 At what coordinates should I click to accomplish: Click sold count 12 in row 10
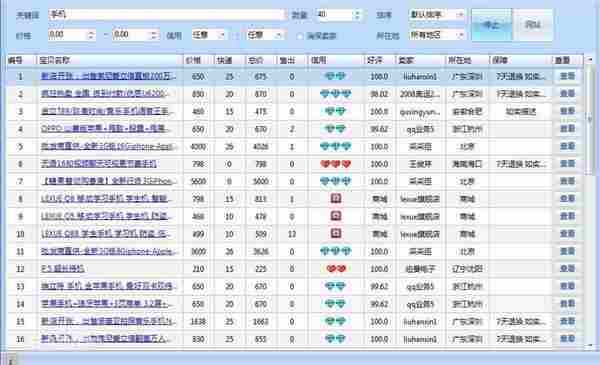292,234
